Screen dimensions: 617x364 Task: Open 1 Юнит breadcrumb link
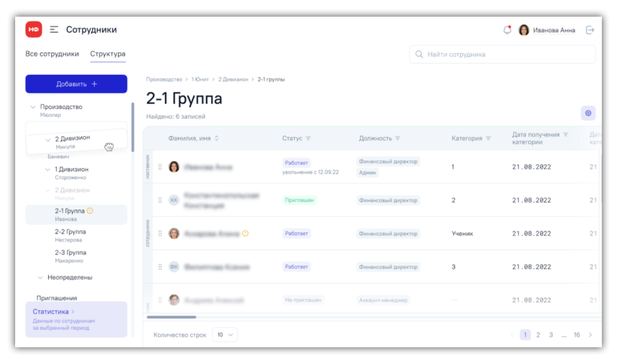(200, 79)
